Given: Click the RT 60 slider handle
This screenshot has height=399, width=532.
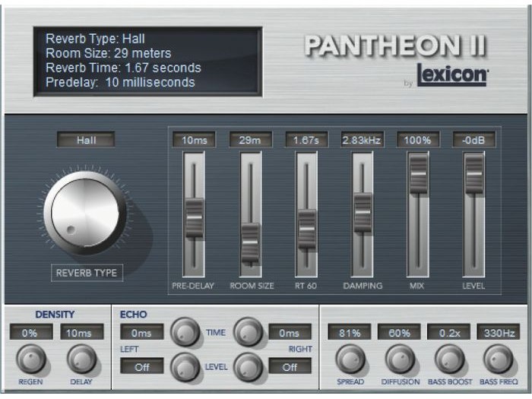Looking at the screenshot, I should [307, 229].
